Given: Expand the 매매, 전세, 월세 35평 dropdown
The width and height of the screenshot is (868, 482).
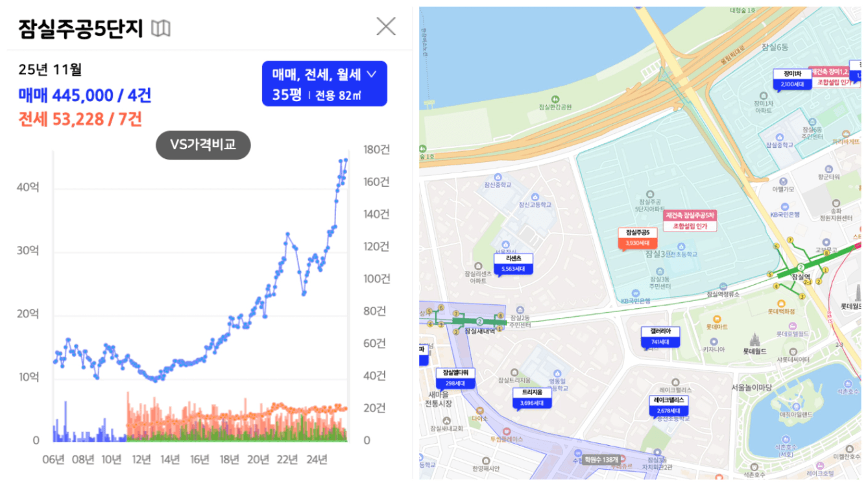Looking at the screenshot, I should point(324,84).
